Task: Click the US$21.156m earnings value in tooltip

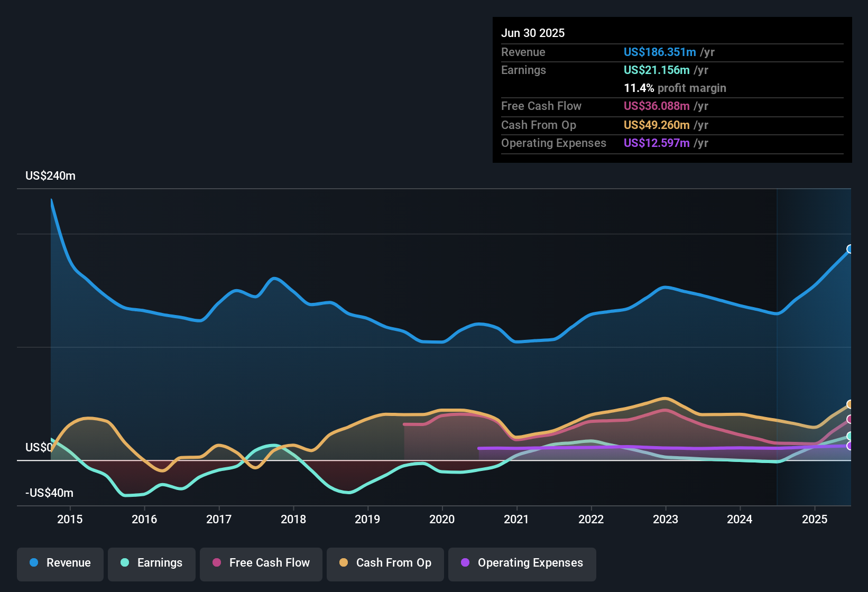Action: pyautogui.click(x=656, y=70)
